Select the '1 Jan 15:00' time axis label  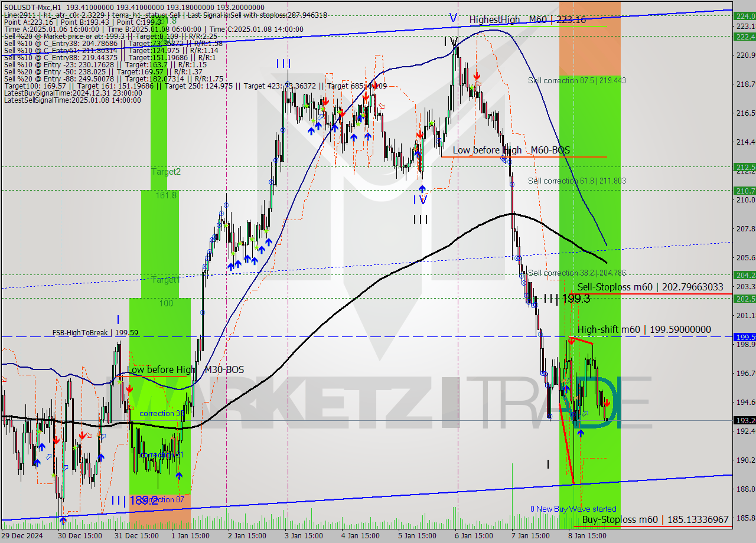click(190, 536)
